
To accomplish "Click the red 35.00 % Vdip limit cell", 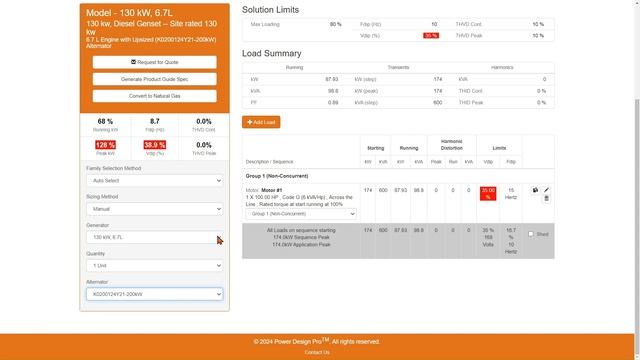I will click(488, 193).
